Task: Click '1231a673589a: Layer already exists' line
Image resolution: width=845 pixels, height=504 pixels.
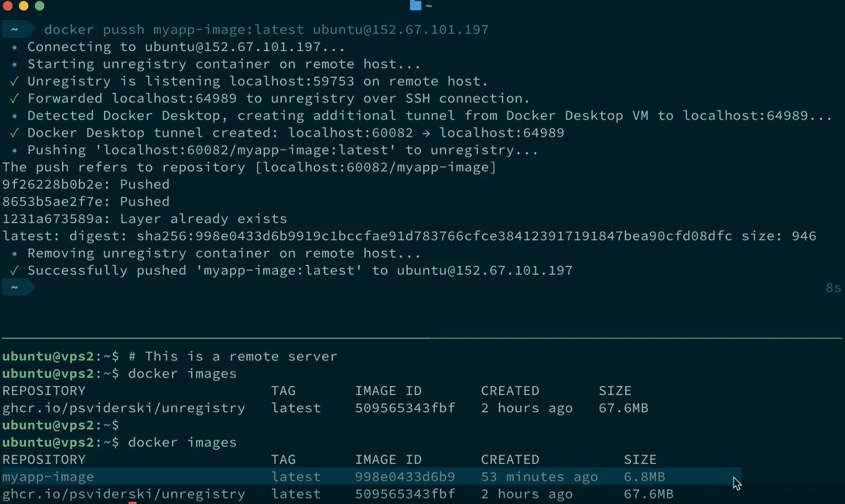Action: tap(145, 219)
